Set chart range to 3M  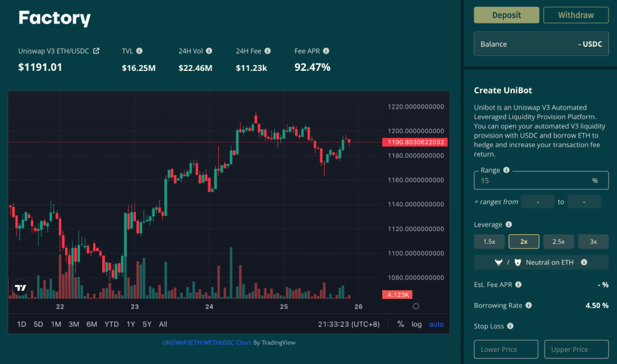pos(74,324)
